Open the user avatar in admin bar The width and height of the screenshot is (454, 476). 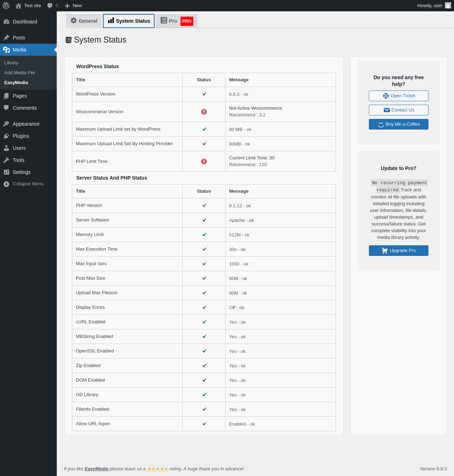pyautogui.click(x=448, y=6)
